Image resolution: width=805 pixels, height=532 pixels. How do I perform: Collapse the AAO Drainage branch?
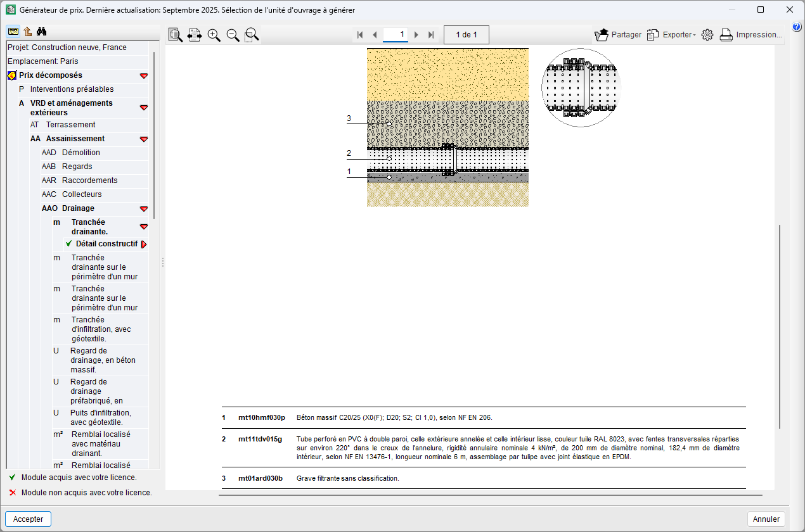pos(144,208)
